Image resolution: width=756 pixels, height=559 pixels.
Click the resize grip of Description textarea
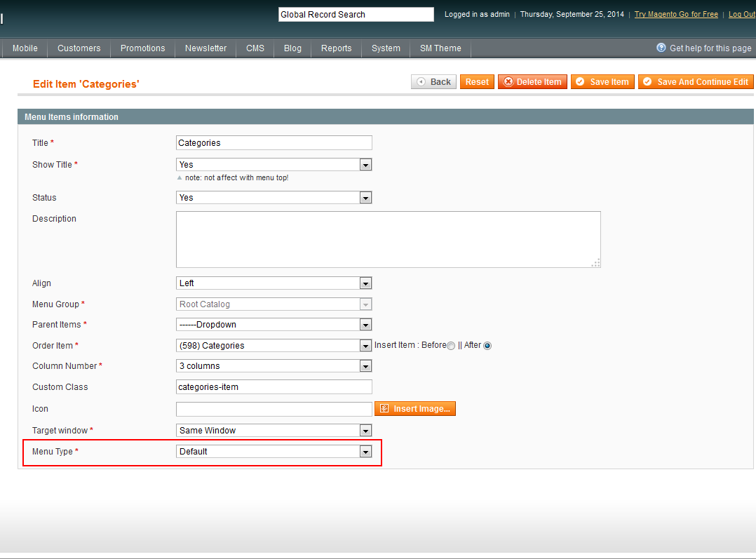(x=596, y=263)
